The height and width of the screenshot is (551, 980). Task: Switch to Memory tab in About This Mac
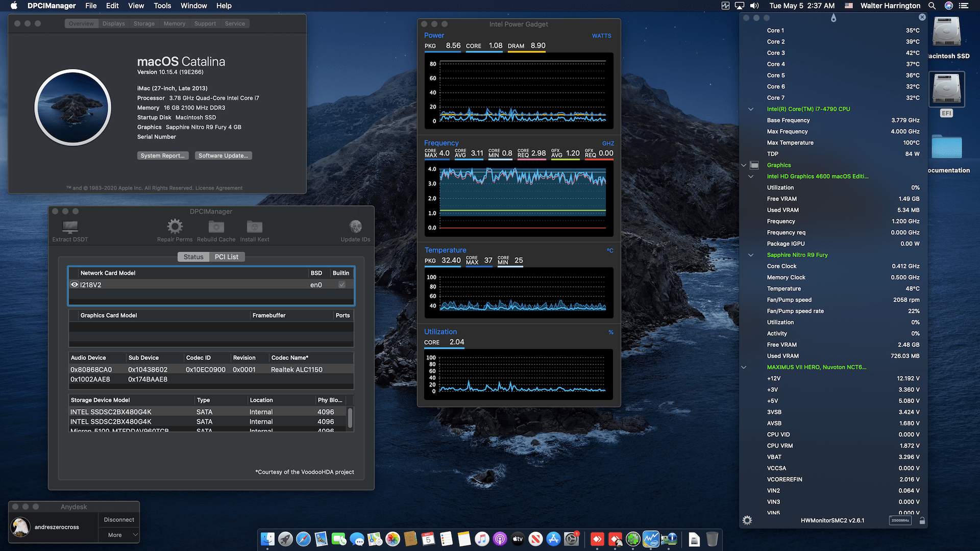click(175, 23)
